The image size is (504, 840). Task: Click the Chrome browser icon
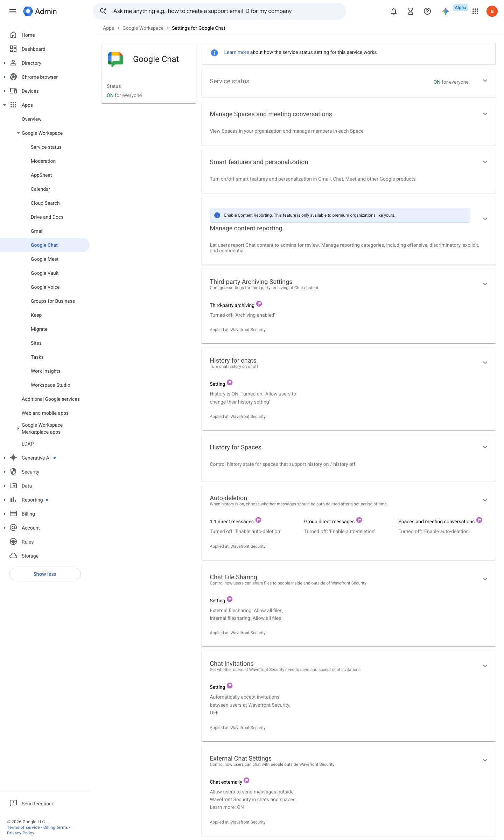13,77
